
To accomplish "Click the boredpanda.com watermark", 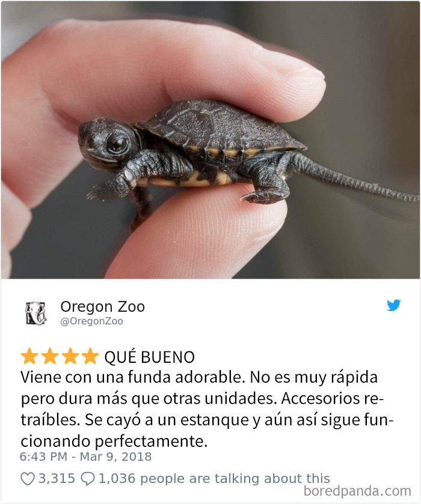I will 357,491.
